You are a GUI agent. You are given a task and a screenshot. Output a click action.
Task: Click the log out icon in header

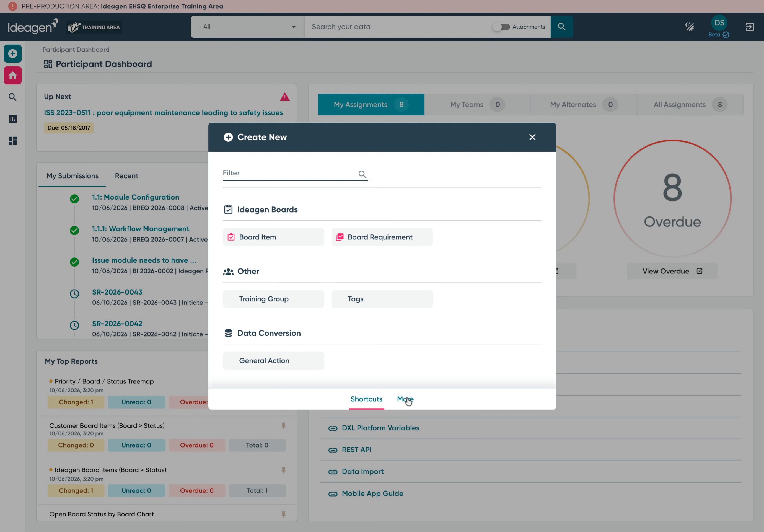click(x=750, y=27)
